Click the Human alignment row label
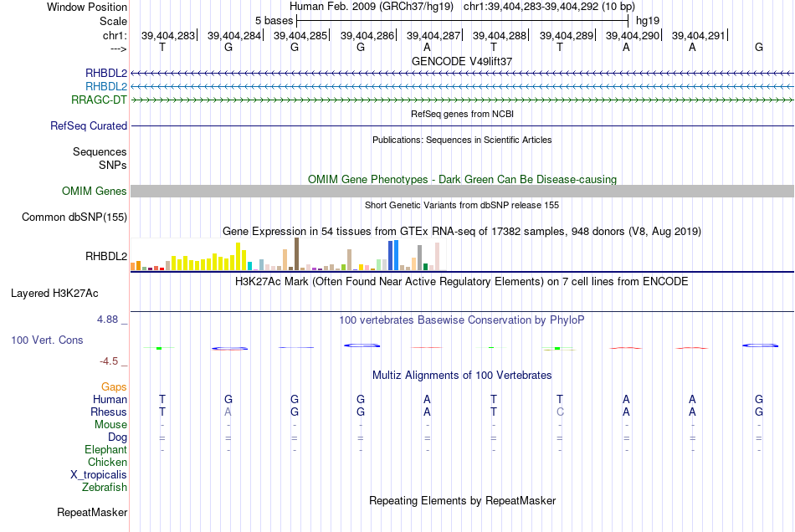Screen dimensions: 795x532 110,400
